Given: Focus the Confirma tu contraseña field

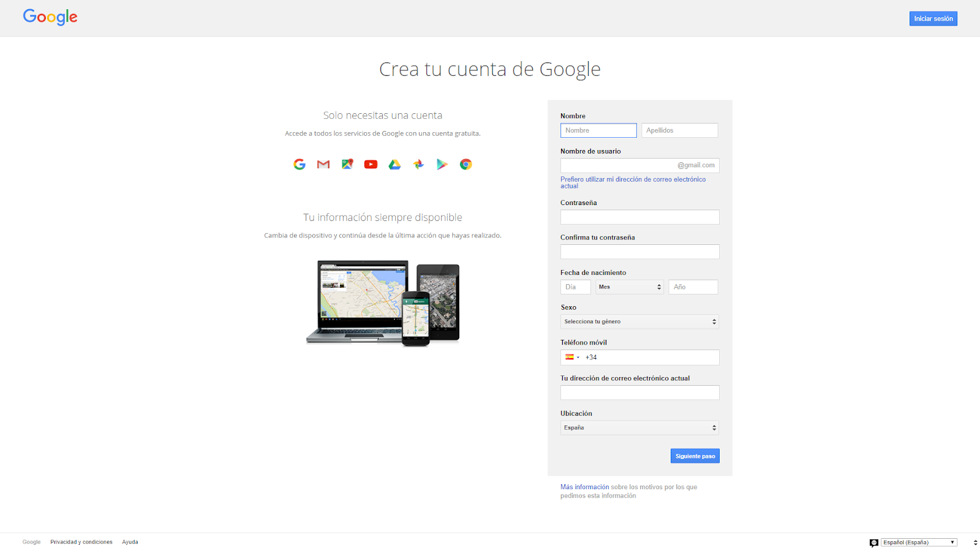Looking at the screenshot, I should pyautogui.click(x=639, y=252).
